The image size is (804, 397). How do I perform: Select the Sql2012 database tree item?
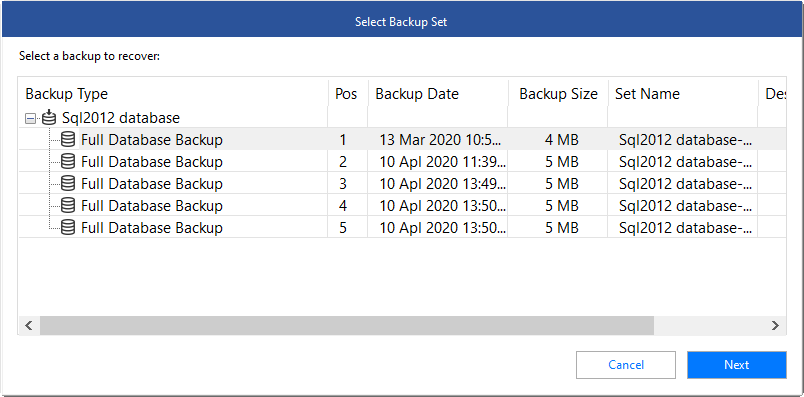point(120,118)
